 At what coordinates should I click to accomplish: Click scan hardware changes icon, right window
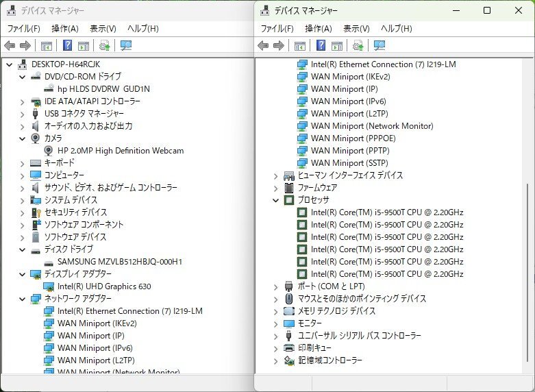[x=380, y=45]
